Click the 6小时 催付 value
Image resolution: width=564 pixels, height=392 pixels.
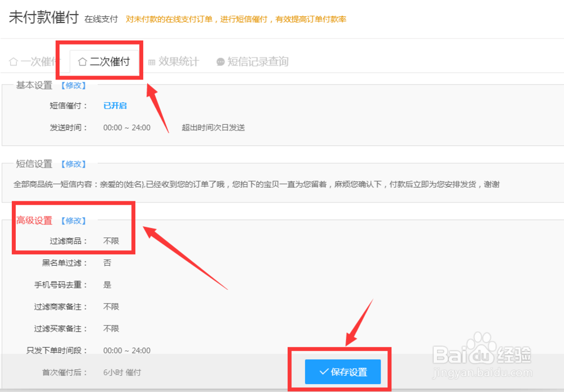tap(122, 373)
